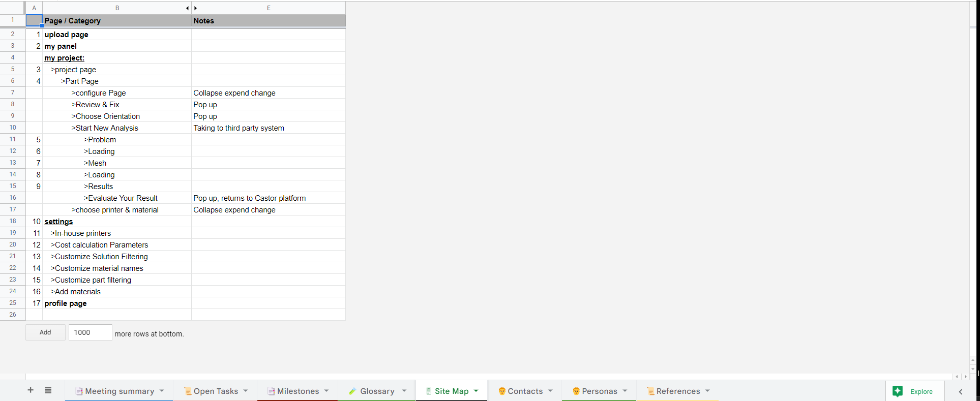The height and width of the screenshot is (401, 980).
Task: Expand hidden columns via left arrow in the header
Action: tap(187, 8)
